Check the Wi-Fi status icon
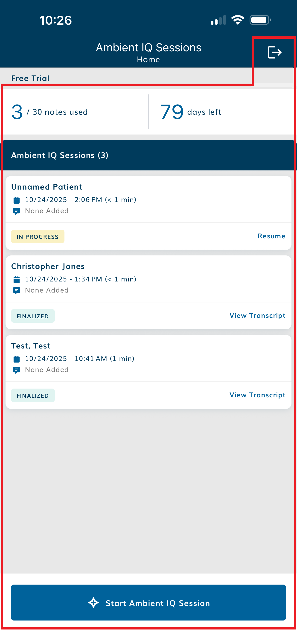The image size is (297, 644). (238, 20)
